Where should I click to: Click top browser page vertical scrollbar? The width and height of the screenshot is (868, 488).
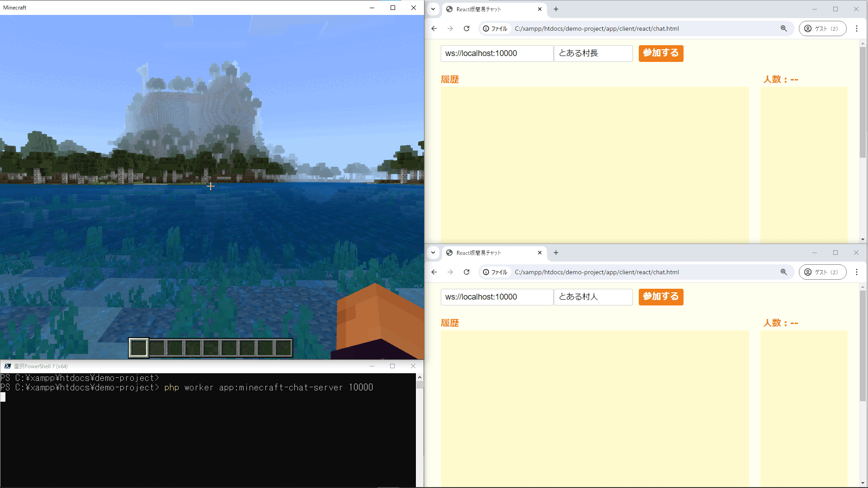863,102
